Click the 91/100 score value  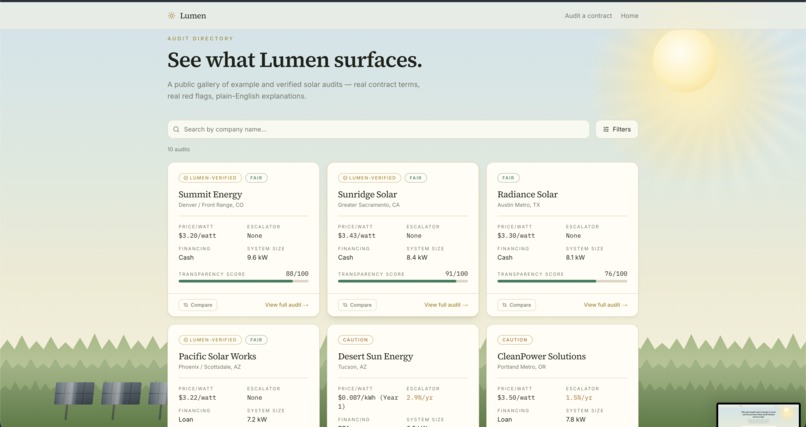coord(456,274)
